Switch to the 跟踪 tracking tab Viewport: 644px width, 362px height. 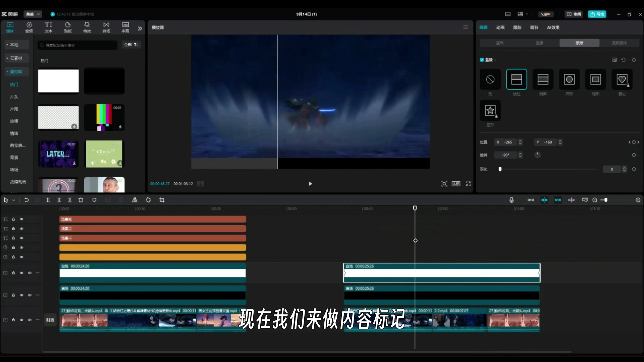pyautogui.click(x=517, y=27)
